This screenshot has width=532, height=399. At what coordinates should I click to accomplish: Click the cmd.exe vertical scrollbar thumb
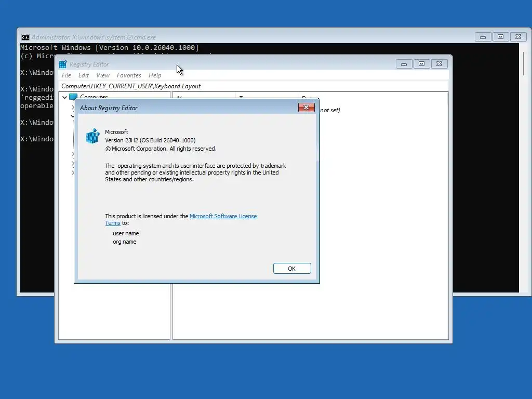[x=524, y=63]
